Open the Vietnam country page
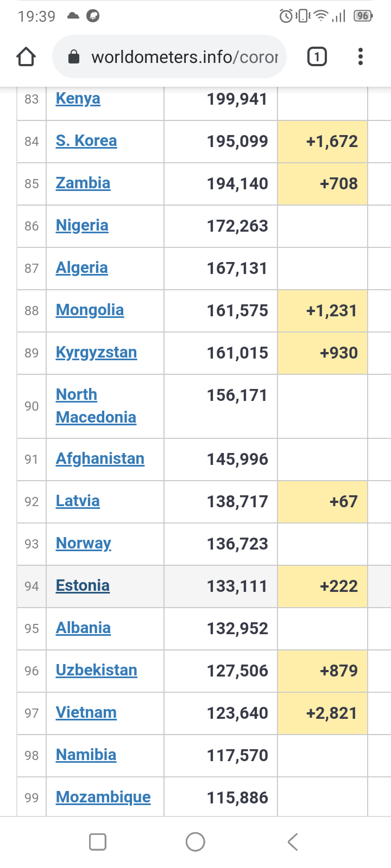The image size is (391, 868). (86, 713)
